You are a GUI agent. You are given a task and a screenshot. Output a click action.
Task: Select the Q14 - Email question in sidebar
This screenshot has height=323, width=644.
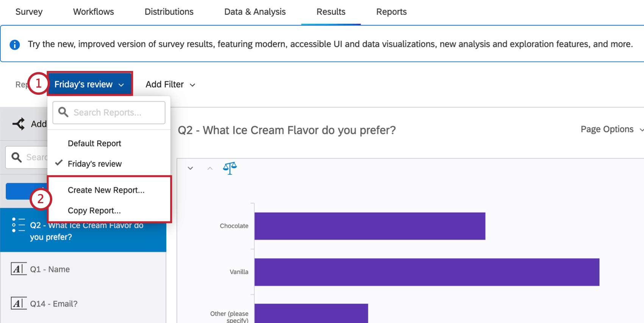click(x=53, y=303)
